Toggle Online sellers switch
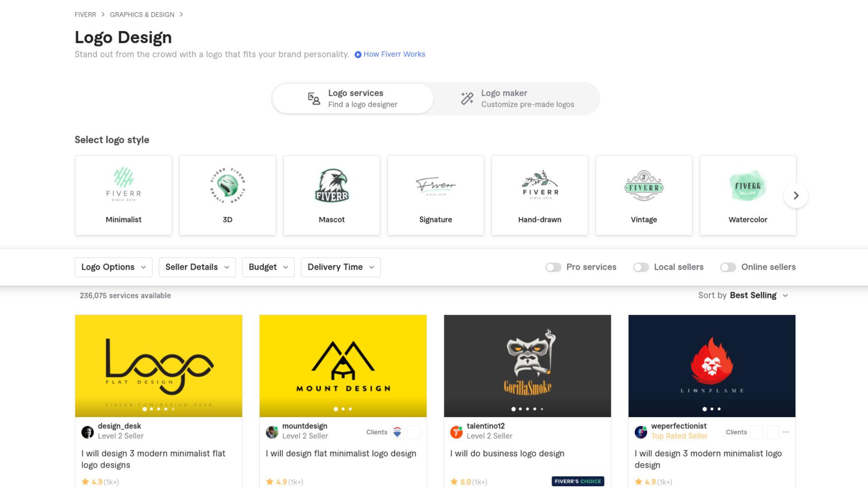This screenshot has height=488, width=868. click(x=728, y=267)
